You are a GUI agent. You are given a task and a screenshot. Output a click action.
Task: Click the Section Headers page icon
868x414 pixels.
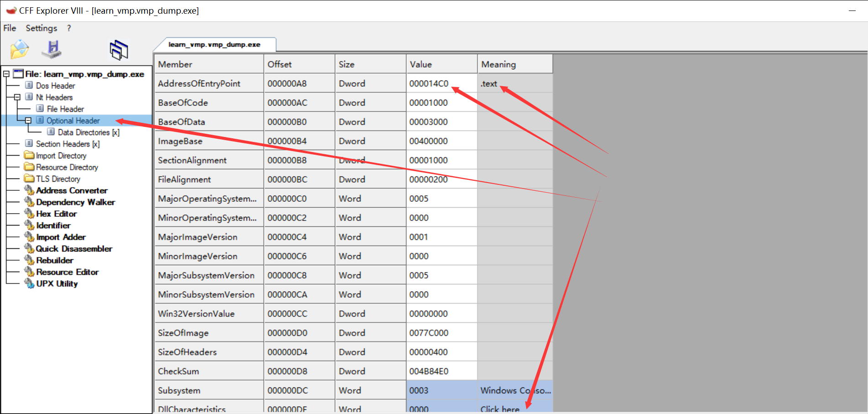click(29, 143)
